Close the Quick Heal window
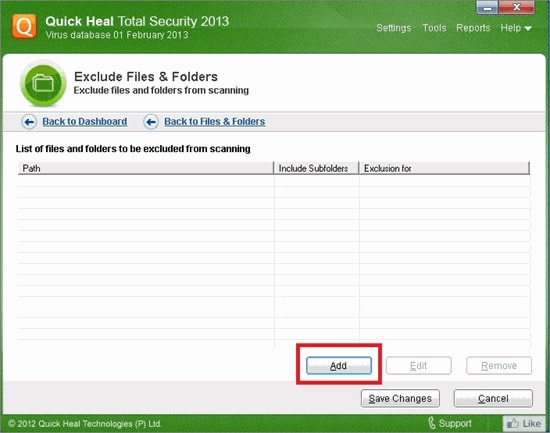Screen dimensions: 550x433 [x=517, y=7]
